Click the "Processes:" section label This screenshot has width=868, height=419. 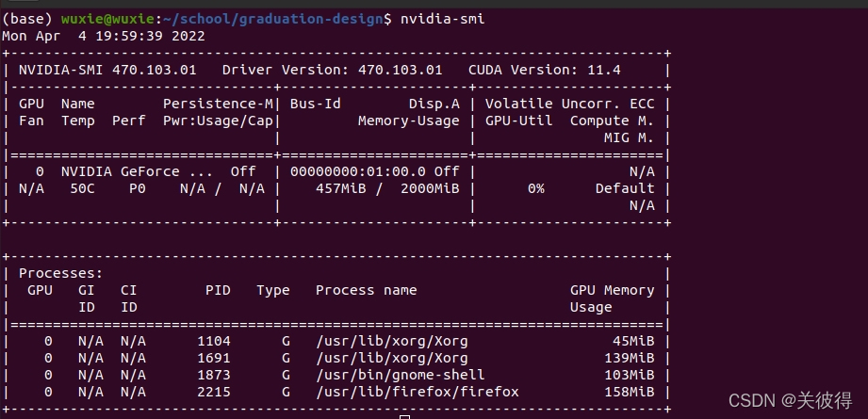(61, 274)
